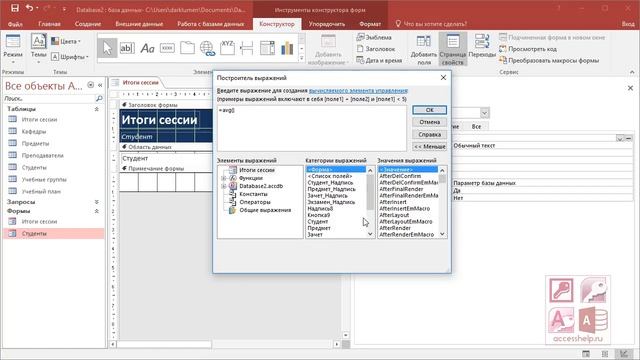Click the Заголовок title button
The width and height of the screenshot is (640, 360).
coord(376,49)
